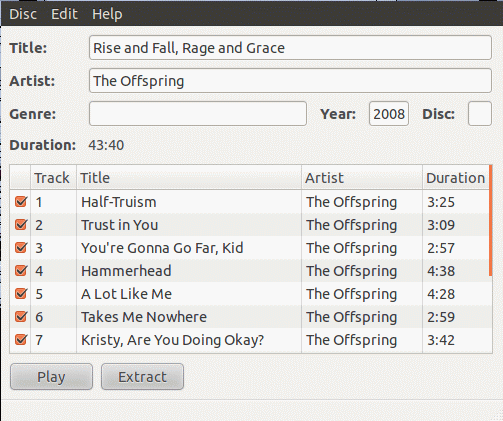Toggle the Hammerhead track checkbox
503x421 pixels.
(21, 270)
